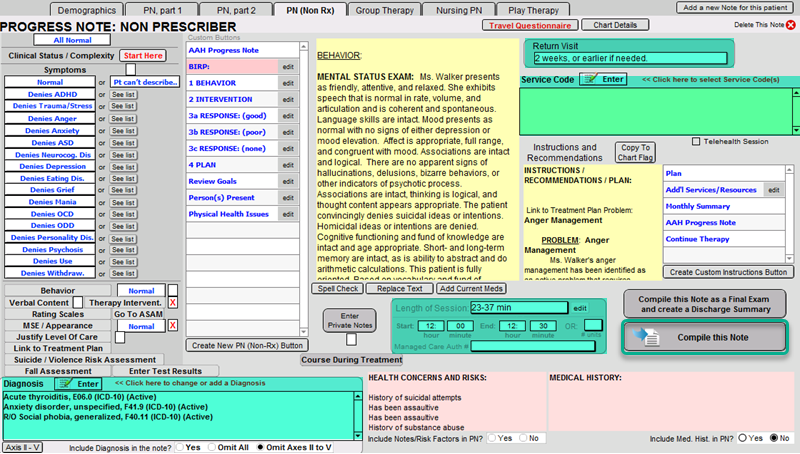Click the red Delete This Note icon
Screen dimensions: 800x454
coord(790,24)
